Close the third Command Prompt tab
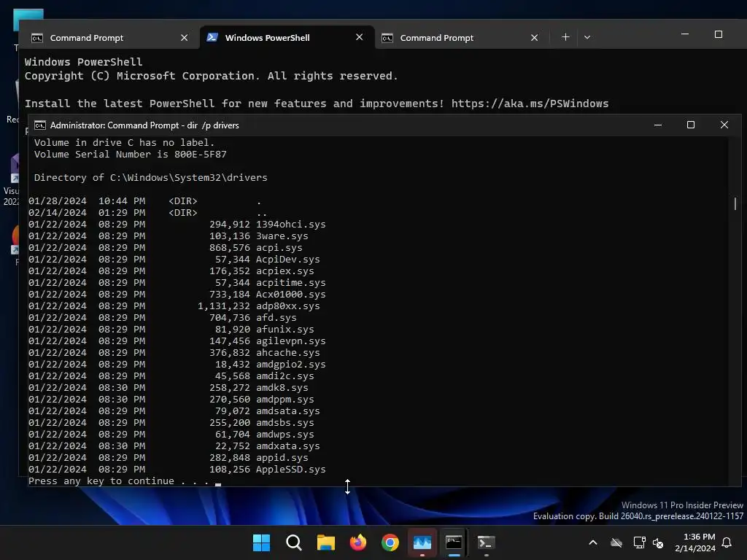Viewport: 747px width, 560px height. tap(535, 38)
